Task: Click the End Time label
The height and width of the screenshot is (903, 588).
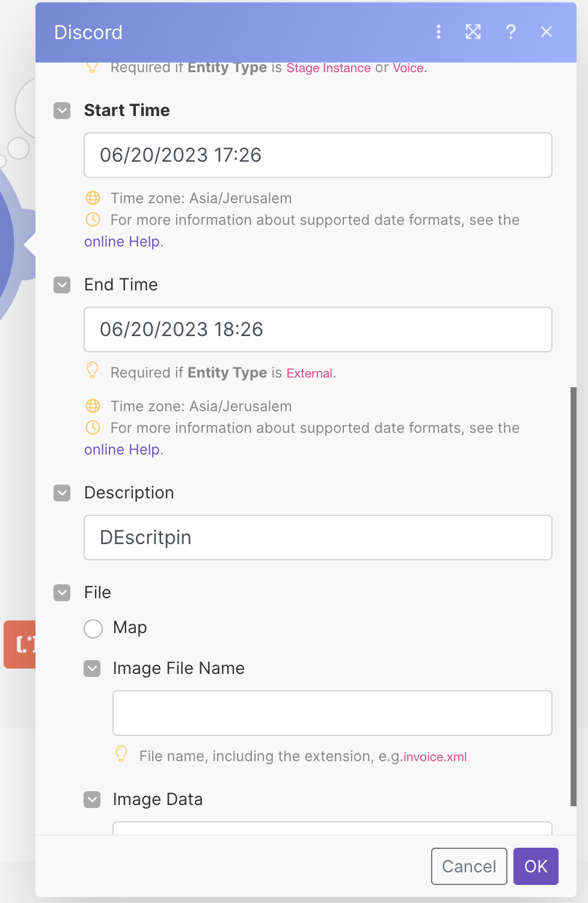Action: pyautogui.click(x=121, y=285)
